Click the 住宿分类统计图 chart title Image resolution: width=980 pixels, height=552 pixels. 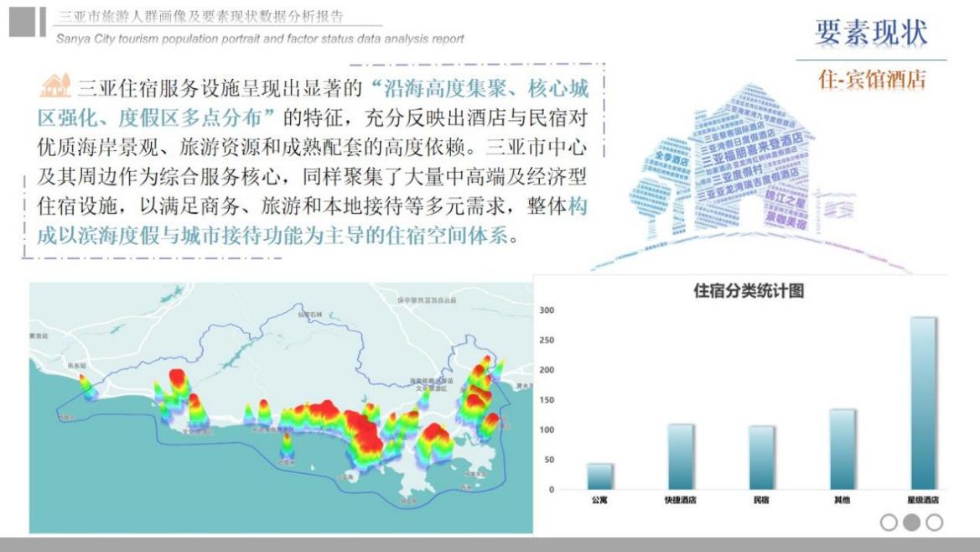(x=749, y=291)
